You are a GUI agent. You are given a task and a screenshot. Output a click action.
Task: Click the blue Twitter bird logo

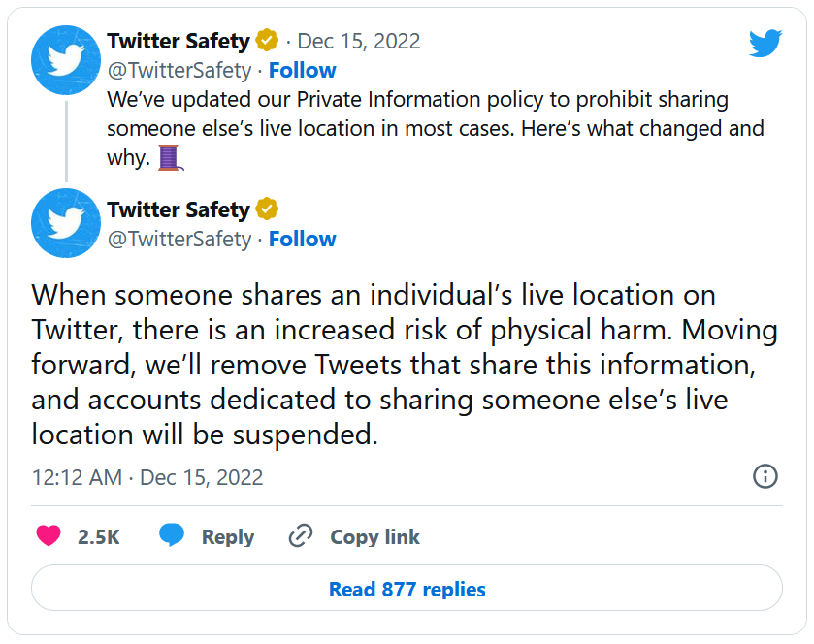(x=765, y=43)
